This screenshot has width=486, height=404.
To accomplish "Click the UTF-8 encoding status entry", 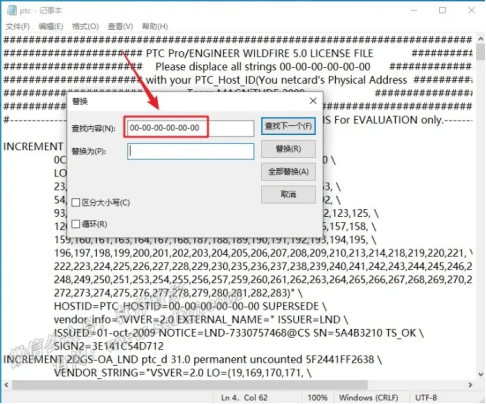I will point(426,397).
